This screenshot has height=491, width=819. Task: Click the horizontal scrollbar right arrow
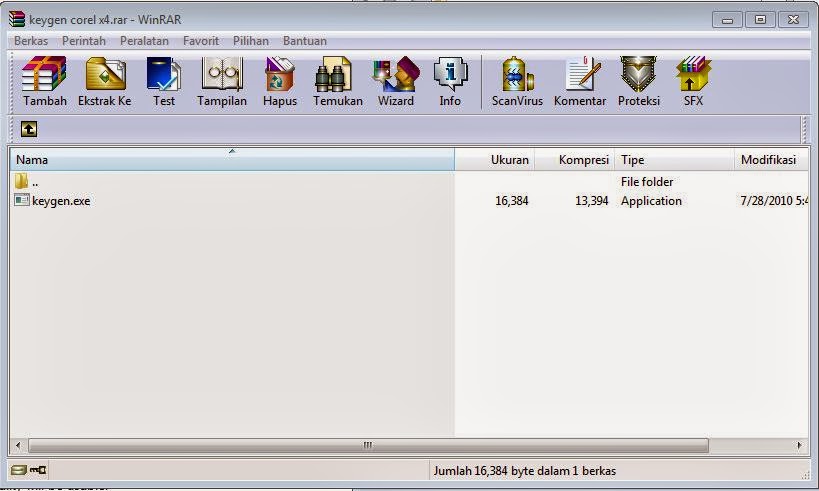coord(800,445)
